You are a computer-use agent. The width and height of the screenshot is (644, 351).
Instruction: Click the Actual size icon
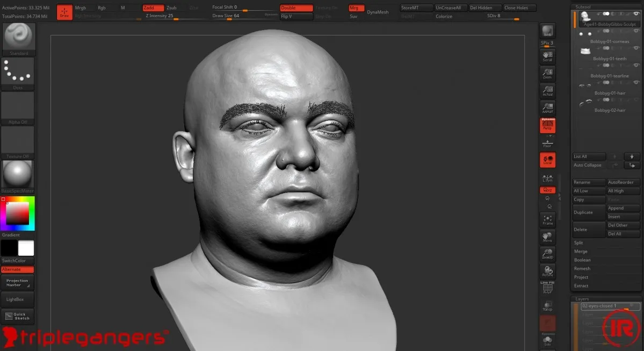click(547, 91)
